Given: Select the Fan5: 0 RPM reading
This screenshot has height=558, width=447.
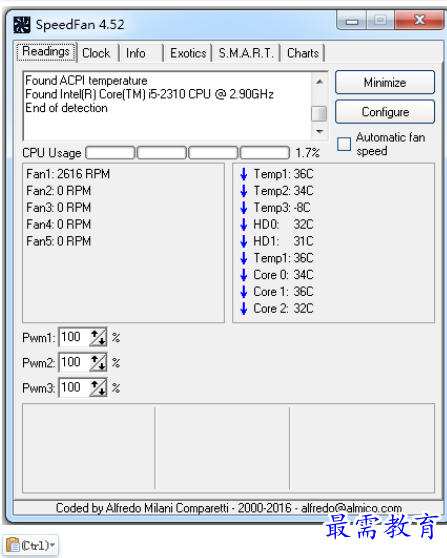Looking at the screenshot, I should tap(59, 241).
